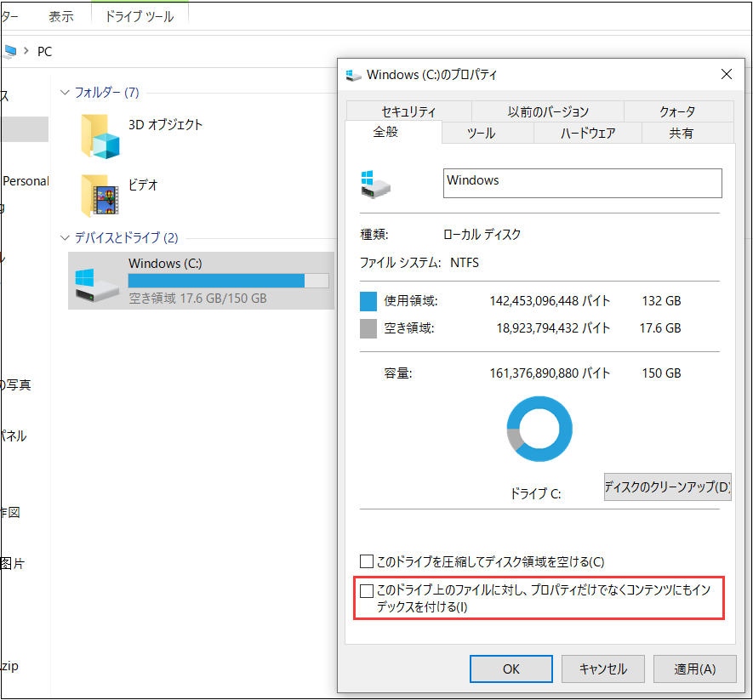This screenshot has width=753, height=700.
Task: Toggle the コンテンツにもインデックスを付ける checkbox
Action: coord(367,590)
